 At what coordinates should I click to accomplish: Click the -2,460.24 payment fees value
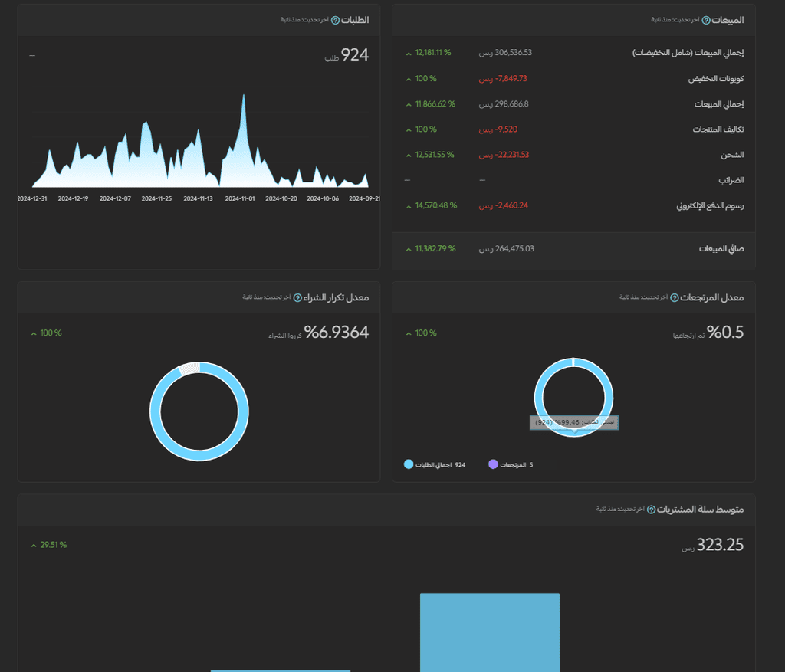(x=503, y=205)
